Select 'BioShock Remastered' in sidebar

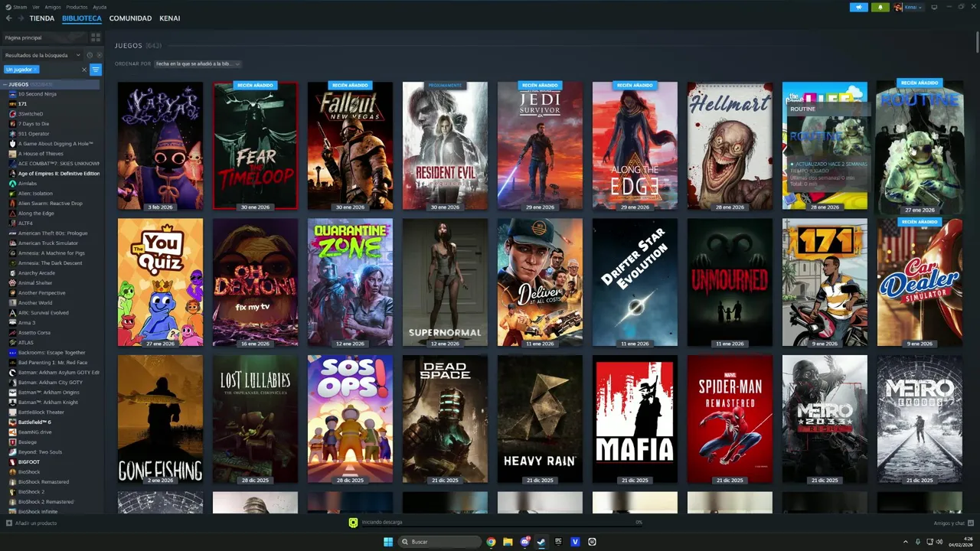[x=44, y=482]
